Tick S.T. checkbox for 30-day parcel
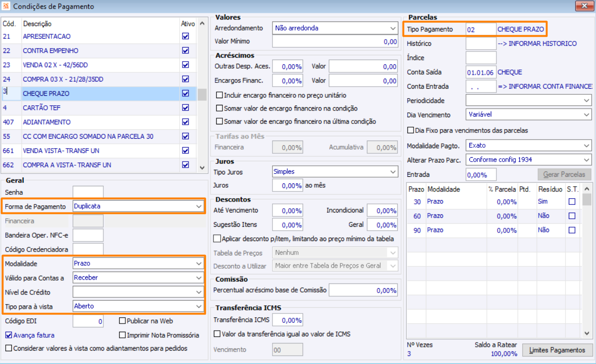The image size is (596, 364). coord(572,202)
